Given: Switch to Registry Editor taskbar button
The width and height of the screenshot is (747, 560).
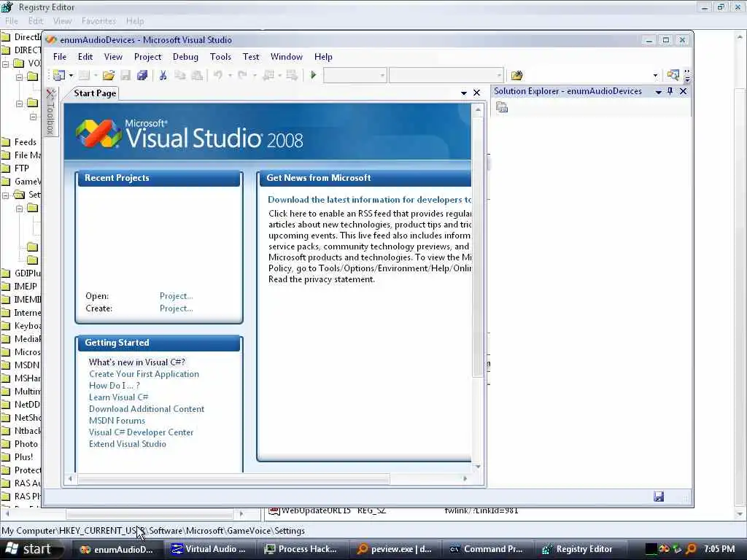Looking at the screenshot, I should pos(578,549).
